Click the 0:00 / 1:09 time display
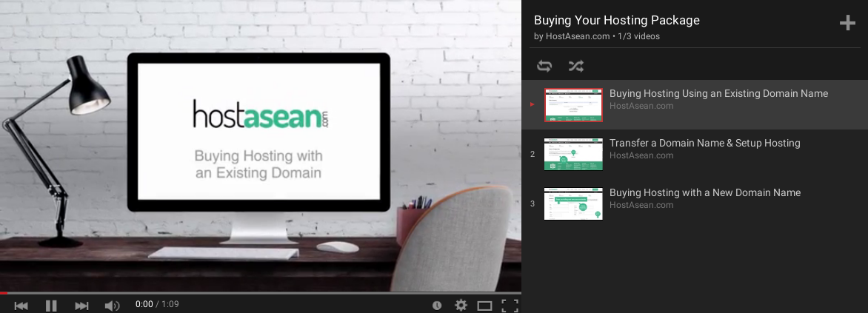 (x=157, y=305)
